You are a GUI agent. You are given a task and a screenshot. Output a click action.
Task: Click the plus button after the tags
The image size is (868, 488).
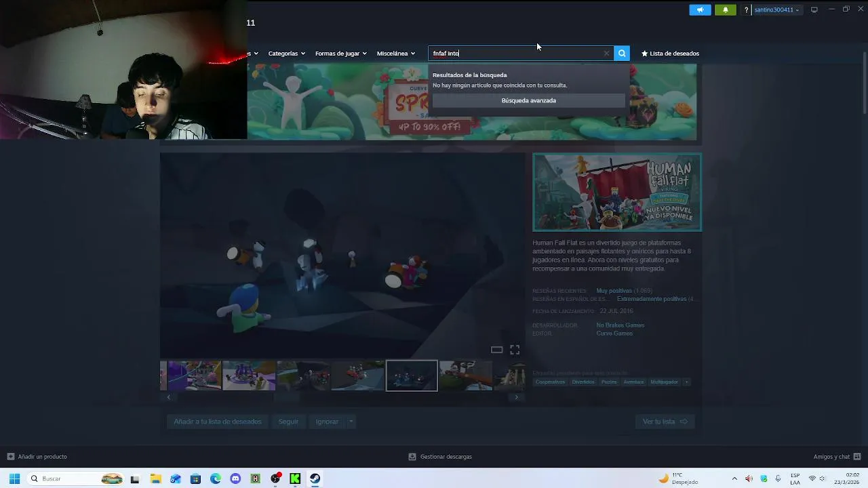[686, 382]
